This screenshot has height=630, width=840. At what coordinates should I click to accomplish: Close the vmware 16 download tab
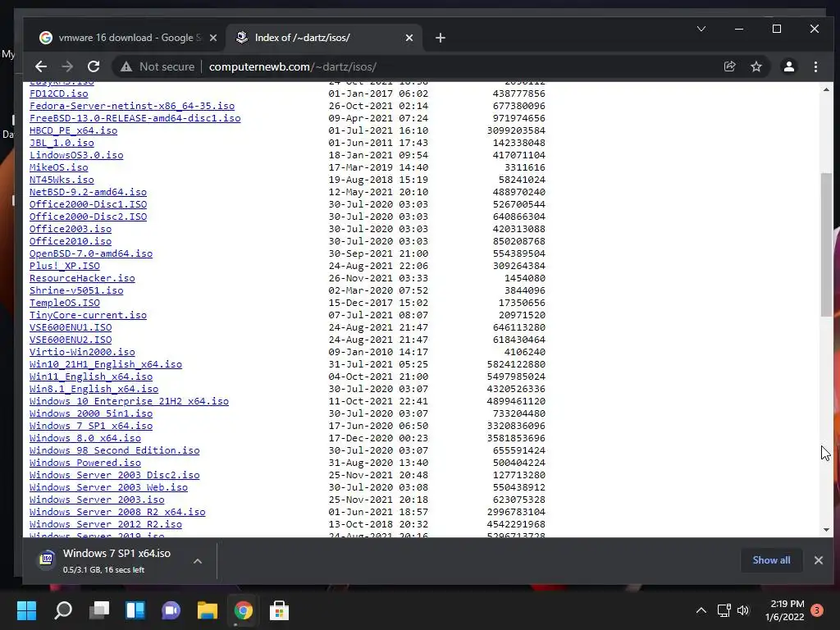[x=213, y=38]
